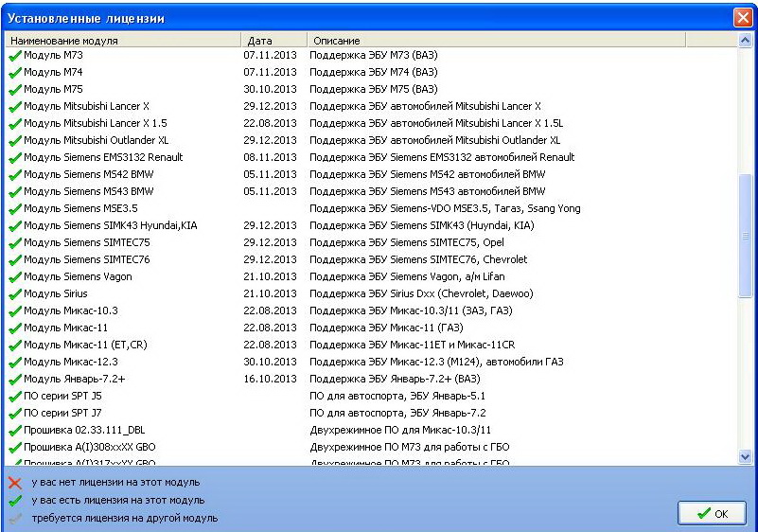This screenshot has height=532, width=758.
Task: Click check icon of Модуль Siemens MSE3.5
Action: [x=15, y=209]
